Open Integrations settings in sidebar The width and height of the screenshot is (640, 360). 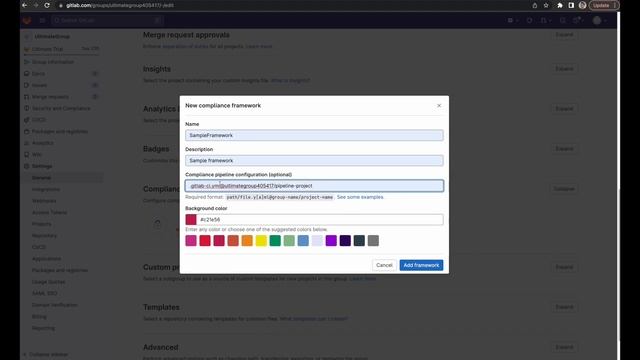[46, 189]
